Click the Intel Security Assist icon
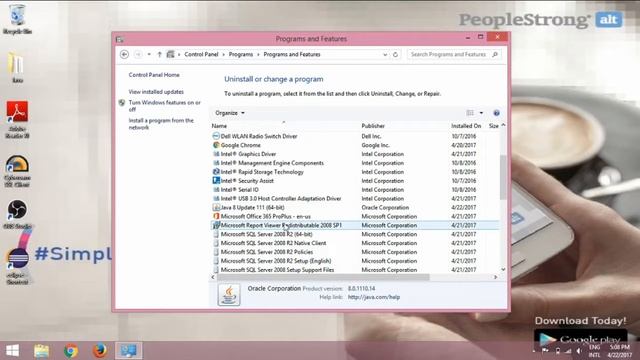 point(216,180)
